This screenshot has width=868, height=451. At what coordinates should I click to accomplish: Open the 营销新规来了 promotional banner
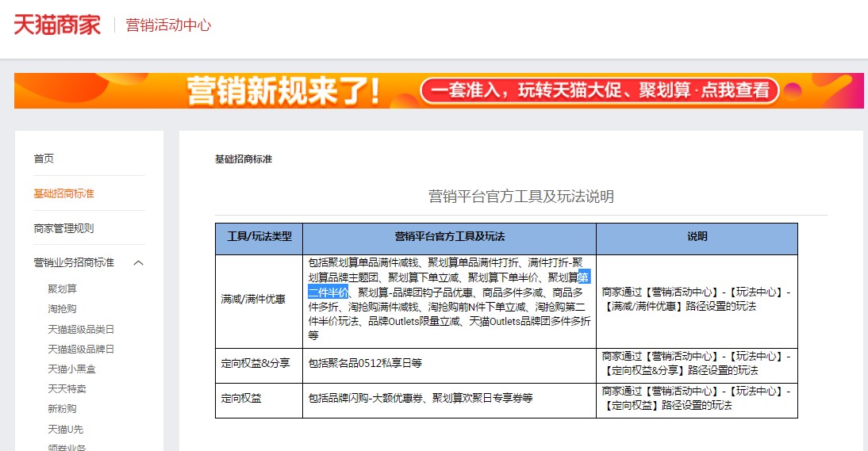(439, 90)
